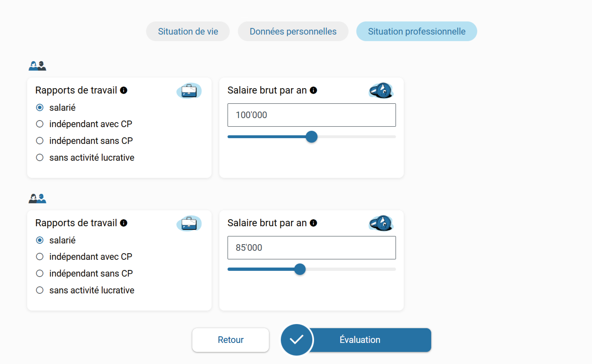Click the first salary slider handle
Image resolution: width=592 pixels, height=364 pixels.
(311, 137)
